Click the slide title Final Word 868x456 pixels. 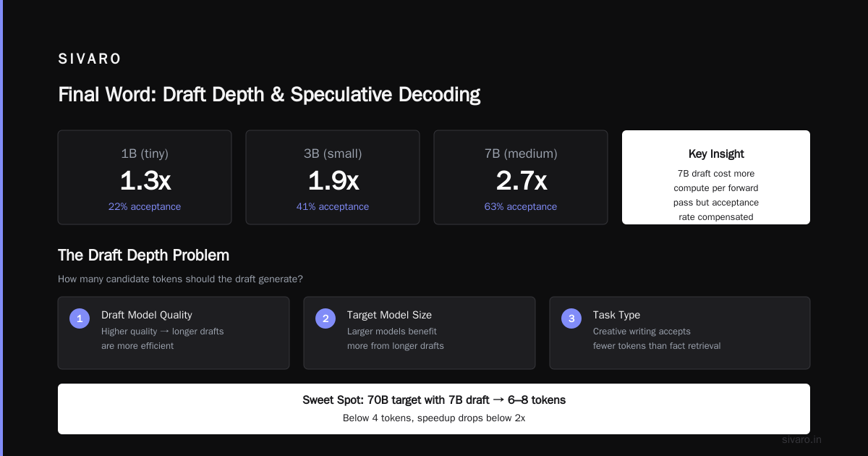(x=269, y=95)
